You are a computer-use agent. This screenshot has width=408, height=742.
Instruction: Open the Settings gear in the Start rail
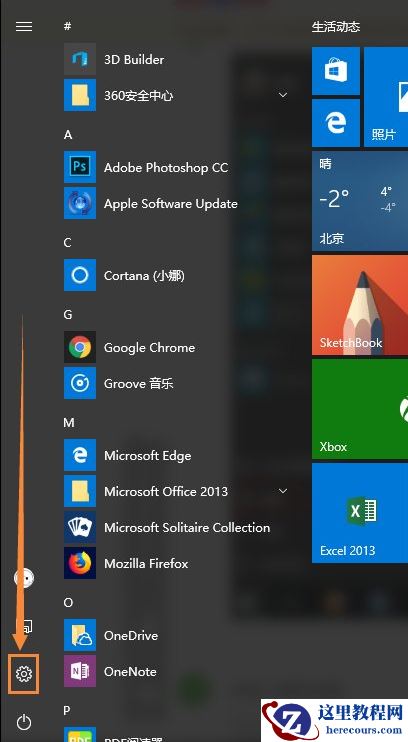coord(24,673)
